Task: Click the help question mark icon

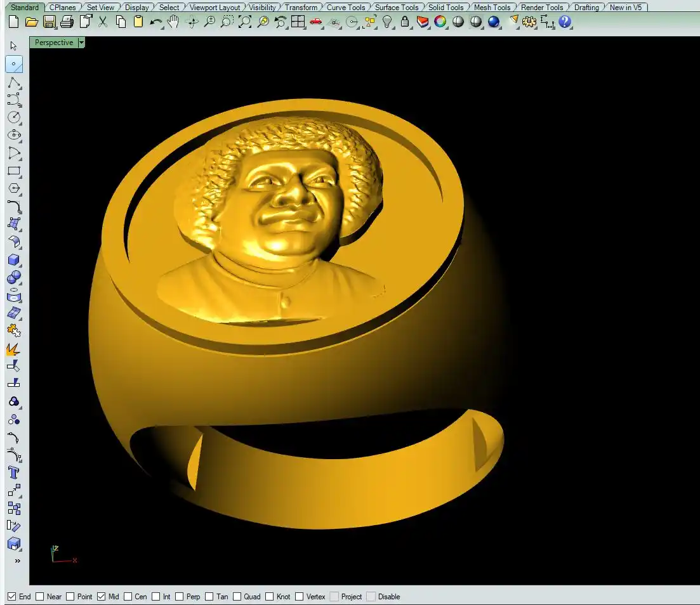Action: (x=565, y=22)
